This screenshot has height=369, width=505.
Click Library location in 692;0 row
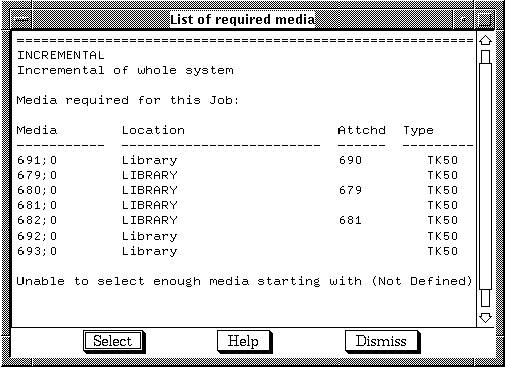[x=150, y=237]
